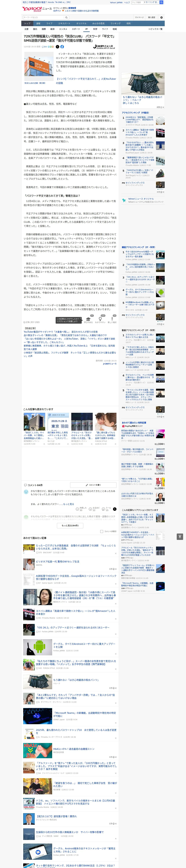Image resolution: width=186 pixels, height=868 pixels.
Task: Select the 経済 category
Action: click(x=52, y=29)
